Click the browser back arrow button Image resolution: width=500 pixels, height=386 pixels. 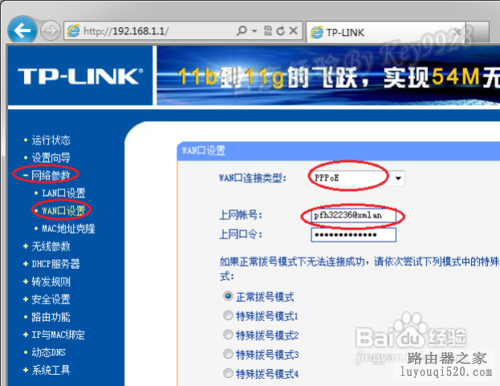coord(22,31)
